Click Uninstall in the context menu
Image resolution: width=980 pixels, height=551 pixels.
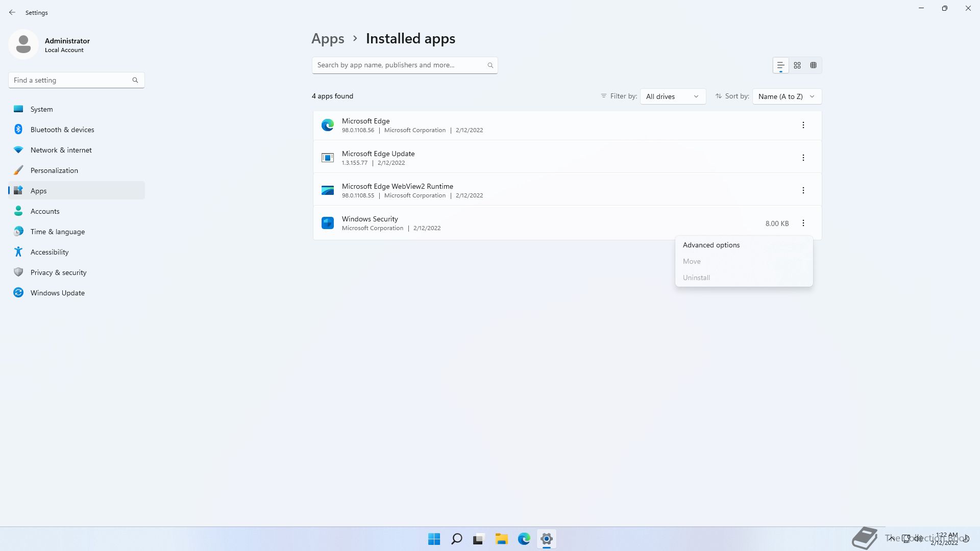pos(744,278)
